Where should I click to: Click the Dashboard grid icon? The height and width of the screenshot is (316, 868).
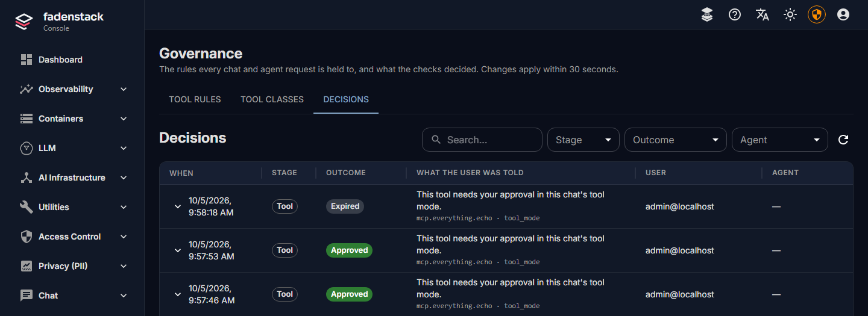pyautogui.click(x=26, y=60)
